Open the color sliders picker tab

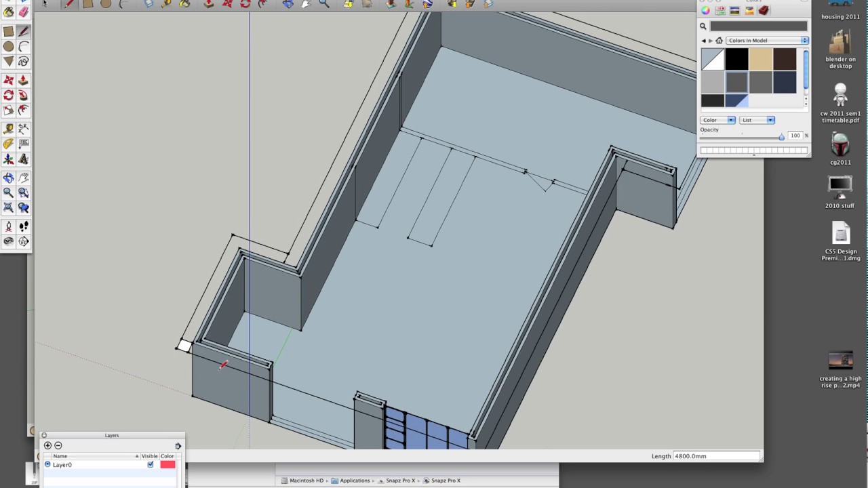click(720, 11)
